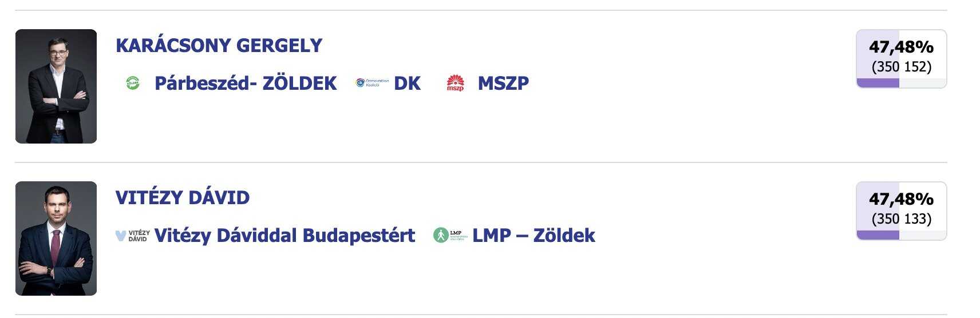This screenshot has width=980, height=318.
Task: Click the Vitézy Dáviddal Budapestért label
Action: coord(284,235)
